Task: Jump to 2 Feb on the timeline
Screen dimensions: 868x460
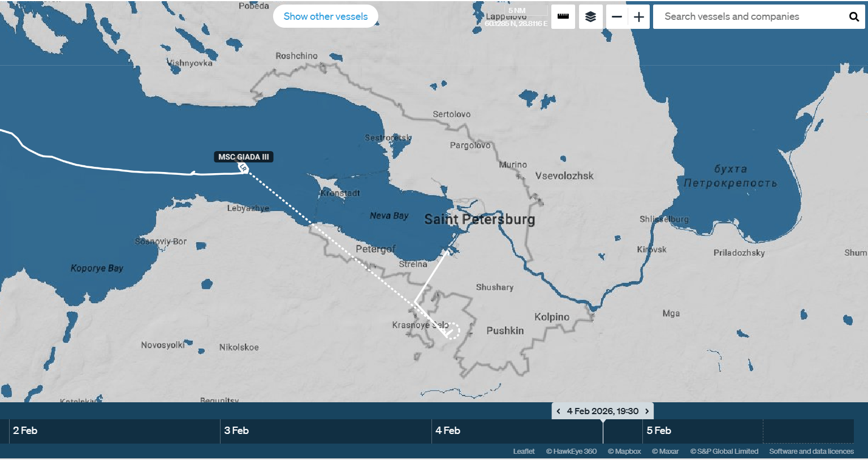Action: coord(25,431)
